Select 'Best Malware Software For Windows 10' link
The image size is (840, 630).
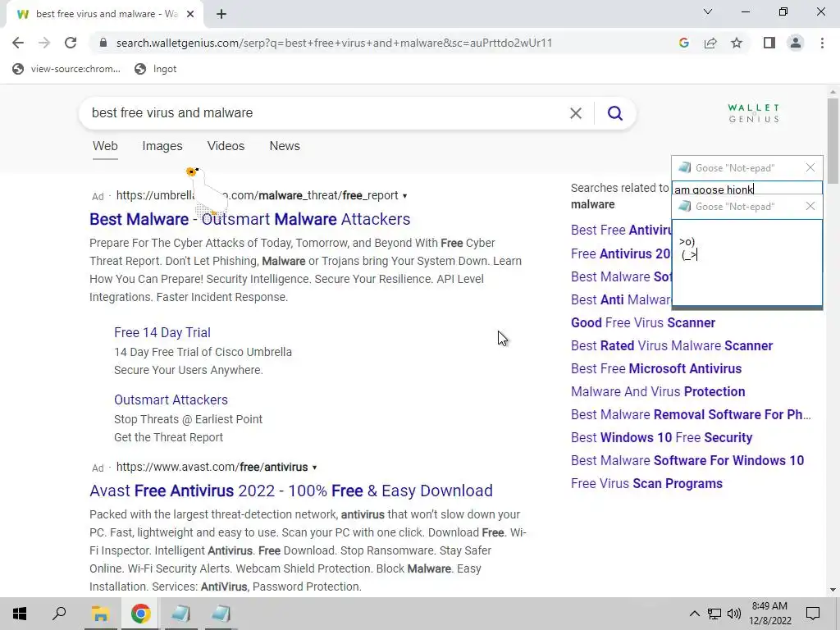point(687,461)
